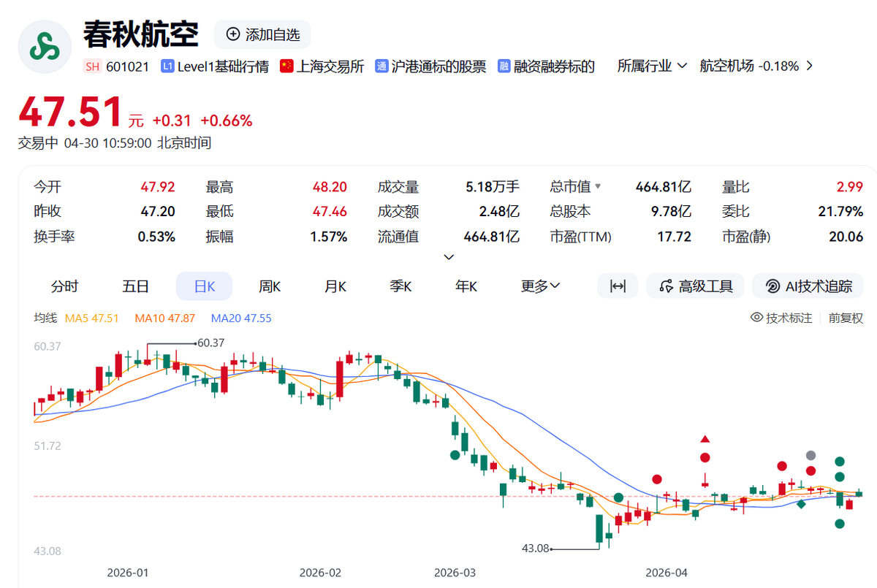Click the 2026-03 date axis label
Screen dimensions: 877x588
coord(454,572)
